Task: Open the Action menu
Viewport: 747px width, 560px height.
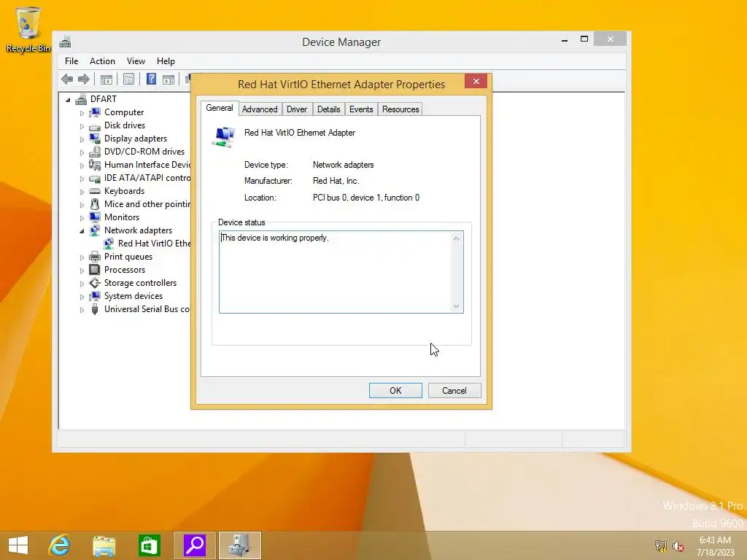Action: [102, 61]
